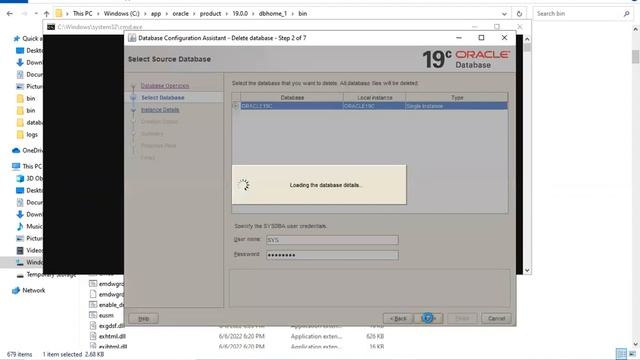Open 3D Objects under This PC
This screenshot has width=640, height=360.
tap(29, 178)
